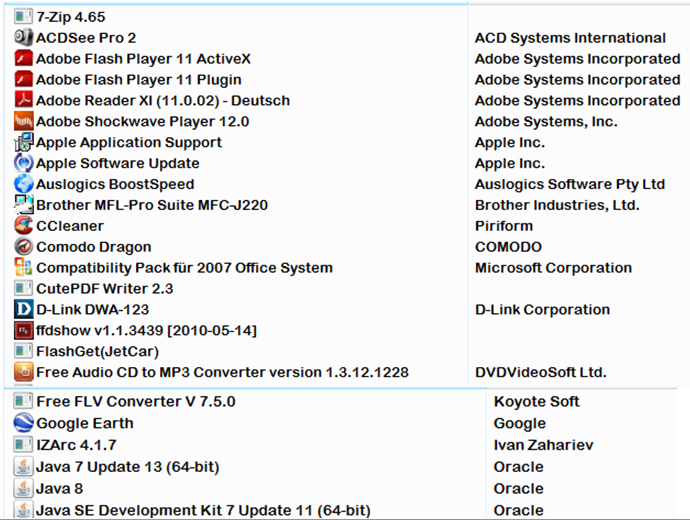Select Auslogics BoostSpeed name
Image resolution: width=690 pixels, height=520 pixels.
[x=115, y=184]
